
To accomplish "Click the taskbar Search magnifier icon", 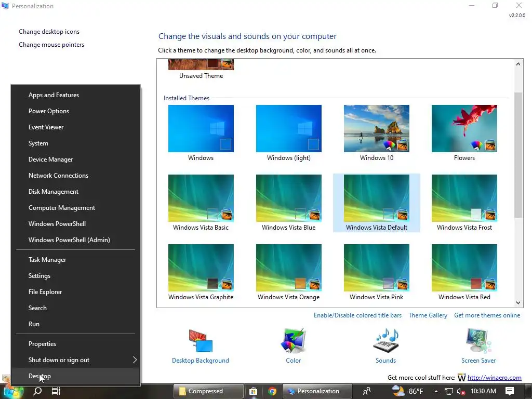I will [37, 391].
